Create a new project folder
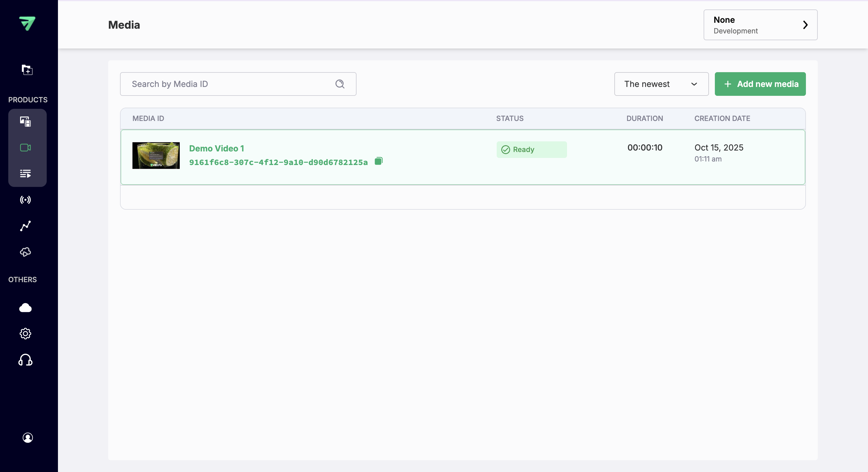Screen dimensions: 868x472 (x=27, y=70)
